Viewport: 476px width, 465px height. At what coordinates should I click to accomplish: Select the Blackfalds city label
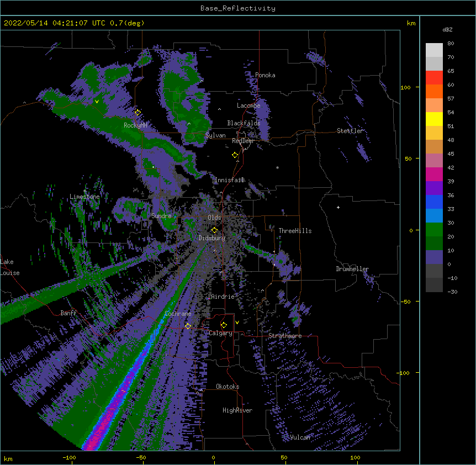(x=244, y=123)
